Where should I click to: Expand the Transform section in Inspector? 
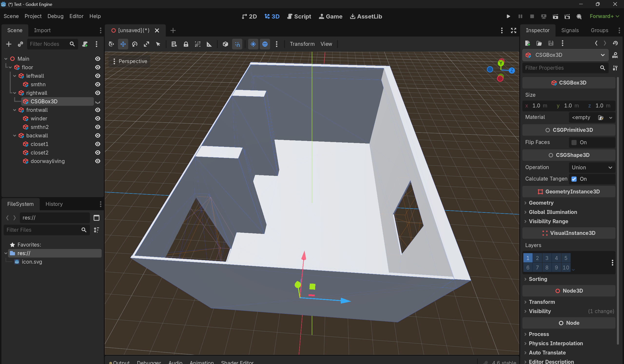click(542, 302)
